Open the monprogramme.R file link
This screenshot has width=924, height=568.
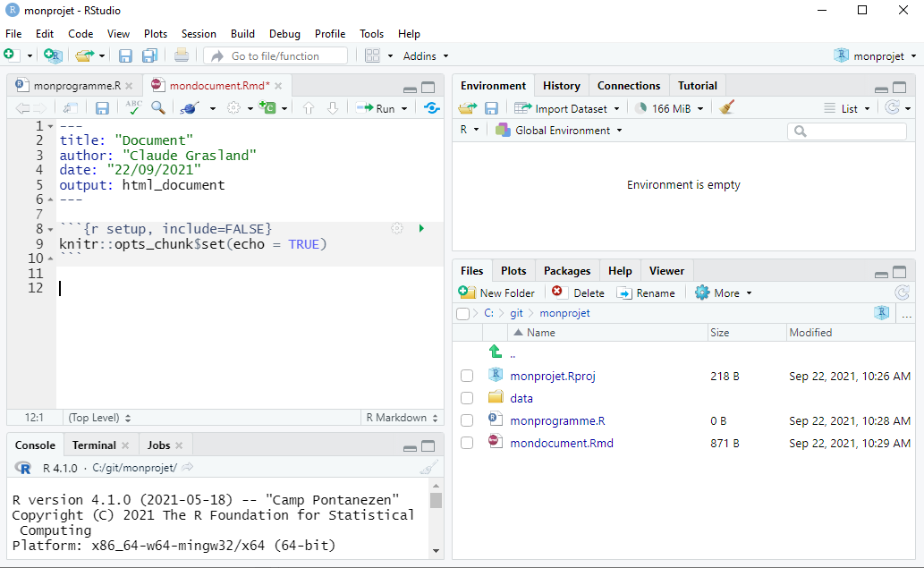(x=557, y=420)
